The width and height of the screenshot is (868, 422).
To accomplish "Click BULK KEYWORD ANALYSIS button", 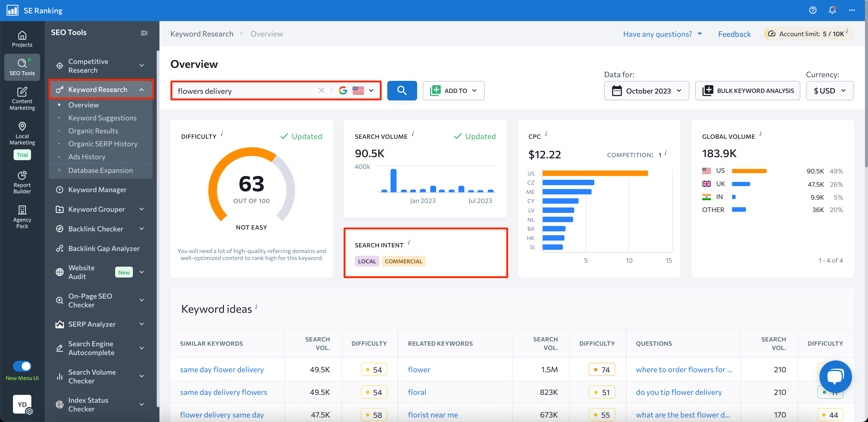I will point(747,91).
